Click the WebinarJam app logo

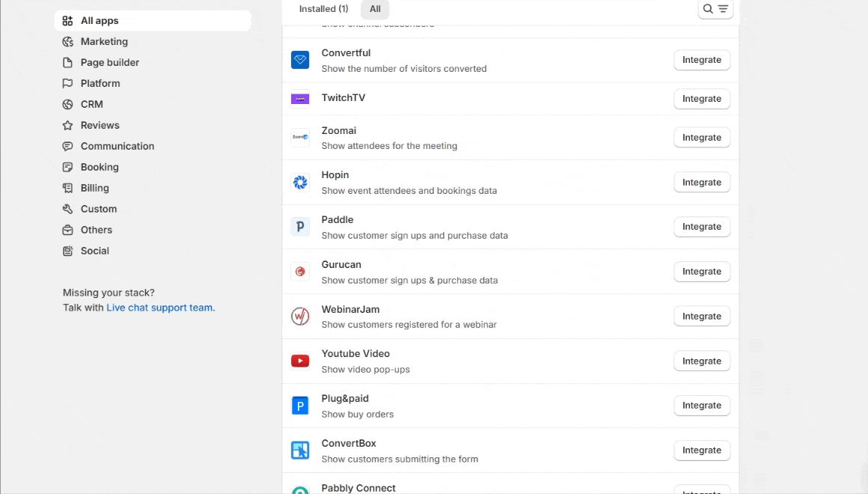point(300,316)
